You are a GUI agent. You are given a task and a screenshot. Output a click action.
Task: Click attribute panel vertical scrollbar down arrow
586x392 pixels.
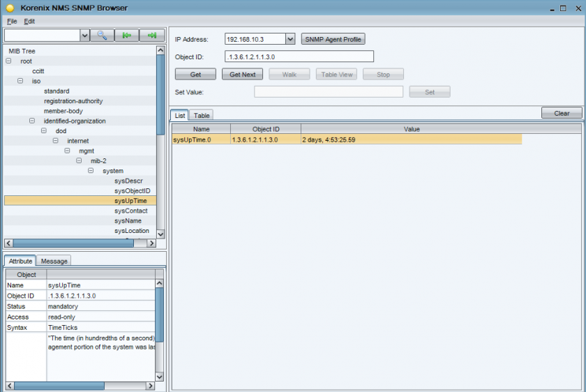tap(159, 377)
